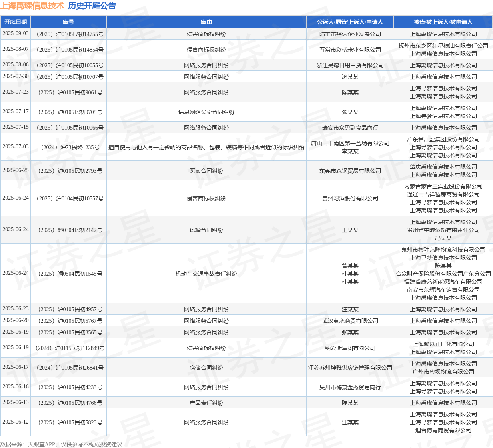The width and height of the screenshot is (493, 448).
Task: Click defendant 南安市东辉汽车销售有限公司
Action: point(443,290)
